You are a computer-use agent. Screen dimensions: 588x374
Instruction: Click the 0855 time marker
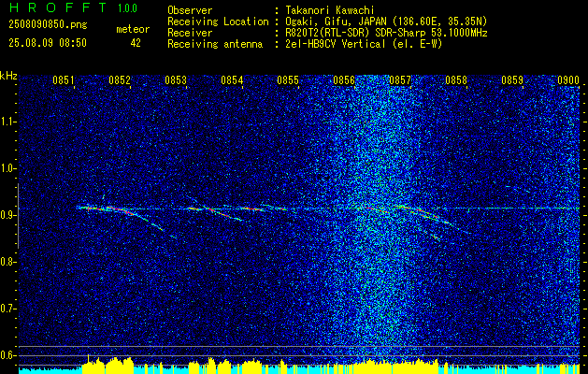point(288,80)
